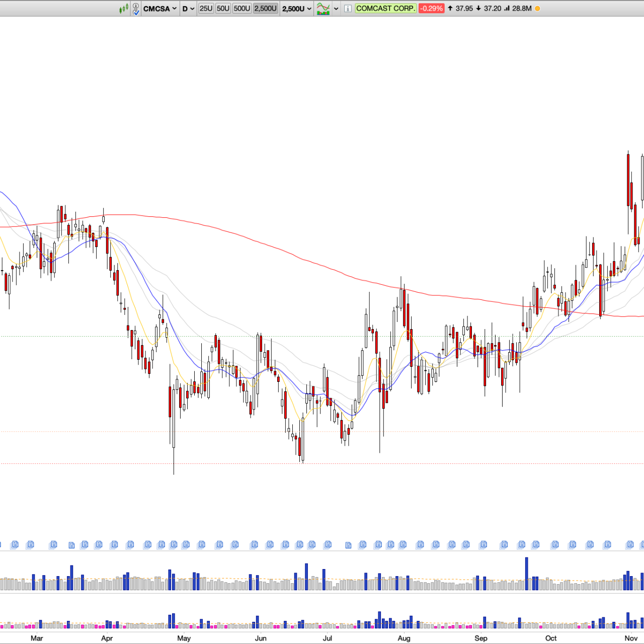
Task: Click the volume value 28.8M
Action: click(x=522, y=9)
